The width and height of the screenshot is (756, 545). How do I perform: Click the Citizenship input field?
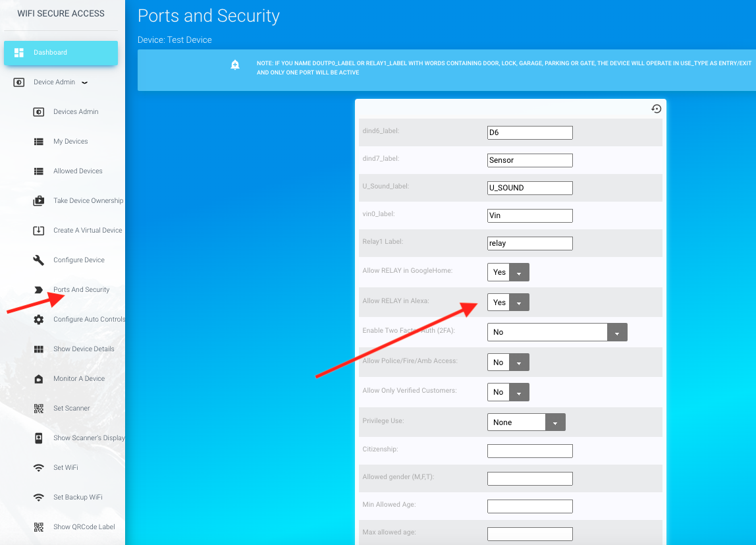(x=530, y=451)
